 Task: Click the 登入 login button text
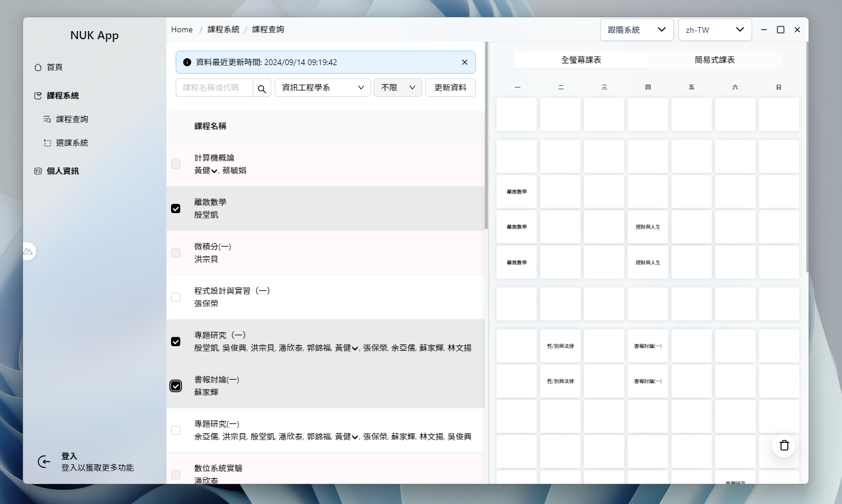point(69,456)
